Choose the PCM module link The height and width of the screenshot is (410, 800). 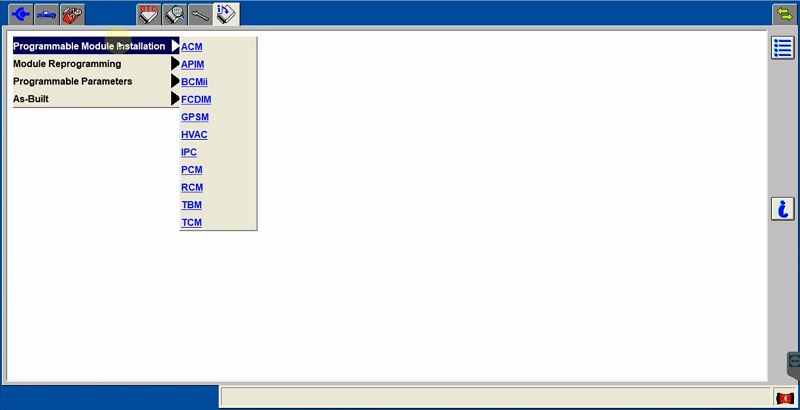[192, 170]
